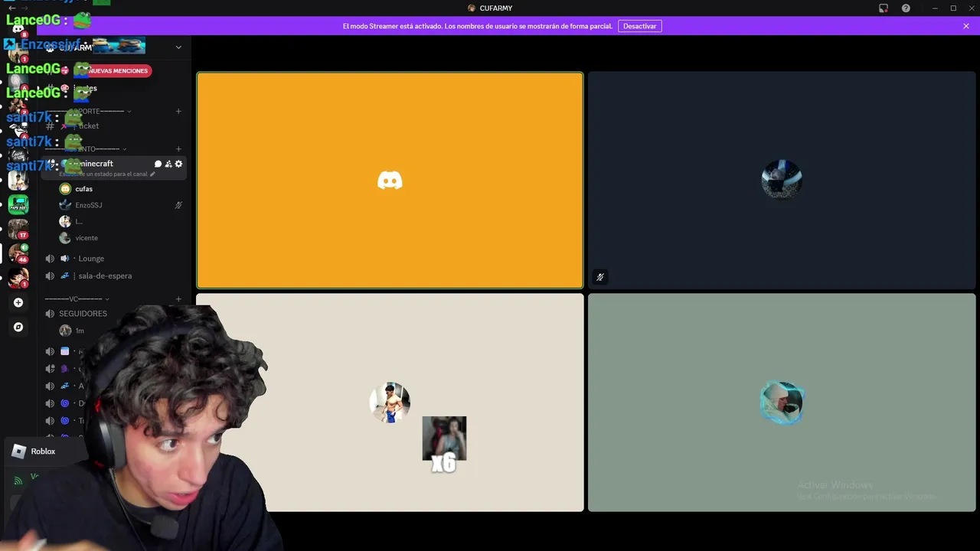The height and width of the screenshot is (551, 980).
Task: Open the inbox icon in title bar
Action: pyautogui.click(x=884, y=8)
